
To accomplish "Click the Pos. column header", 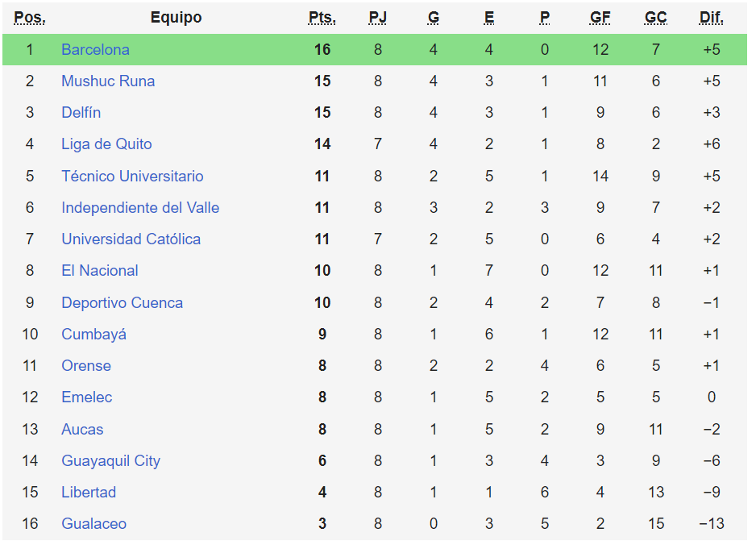I will (30, 18).
